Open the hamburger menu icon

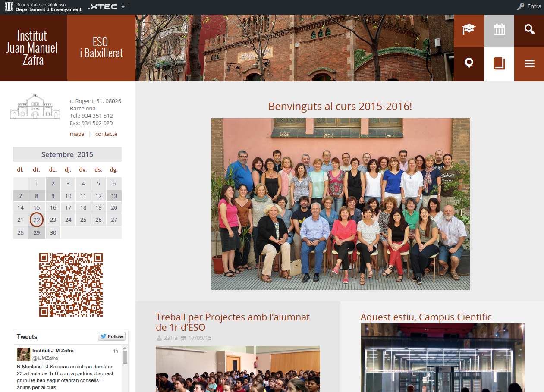(529, 64)
